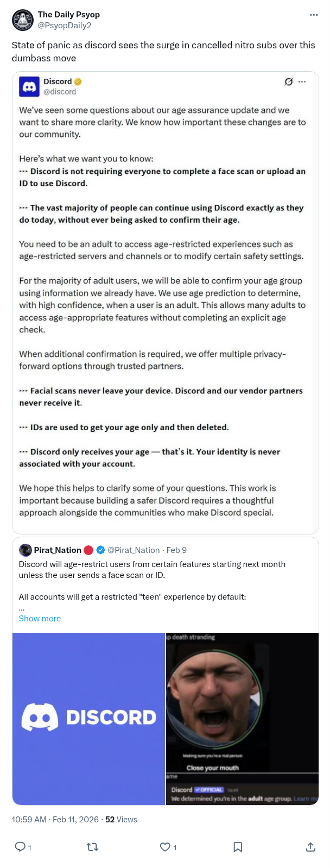Expand the post with Show more
This screenshot has height=868, width=330.
click(x=40, y=619)
